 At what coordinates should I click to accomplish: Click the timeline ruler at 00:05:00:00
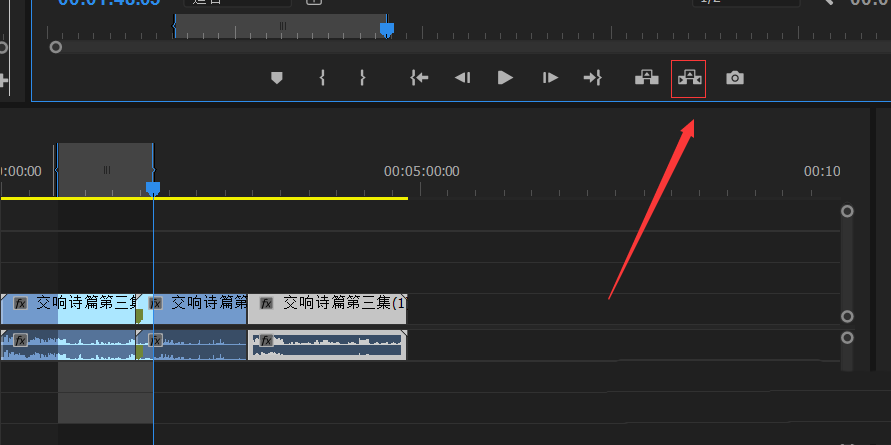pyautogui.click(x=422, y=171)
